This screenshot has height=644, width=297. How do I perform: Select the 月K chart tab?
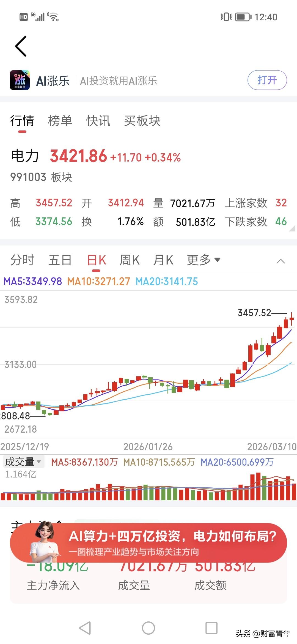(163, 260)
